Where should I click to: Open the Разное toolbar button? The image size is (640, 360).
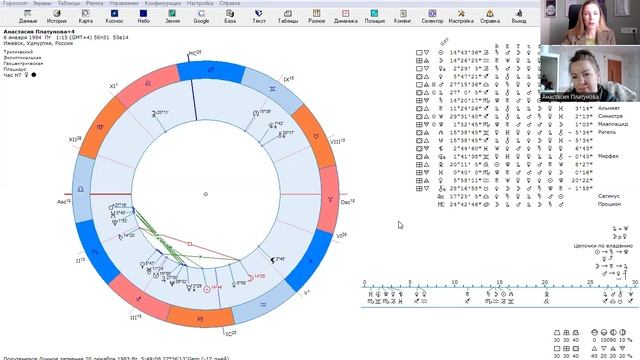coord(317,17)
